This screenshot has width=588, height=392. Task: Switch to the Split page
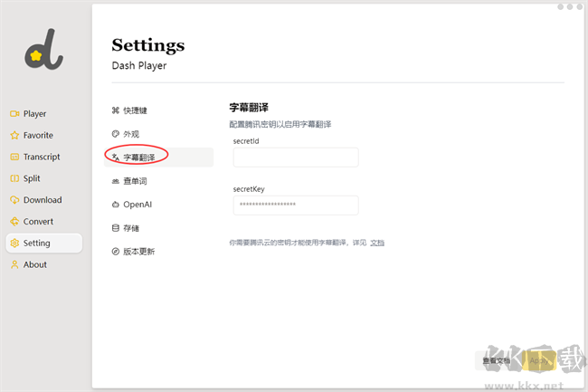click(44, 178)
